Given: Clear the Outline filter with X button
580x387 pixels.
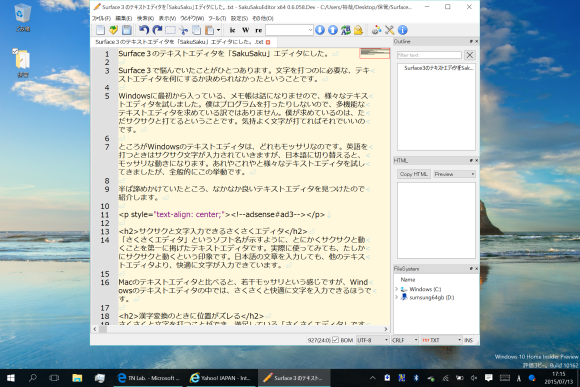Looking at the screenshot, I should 470,55.
